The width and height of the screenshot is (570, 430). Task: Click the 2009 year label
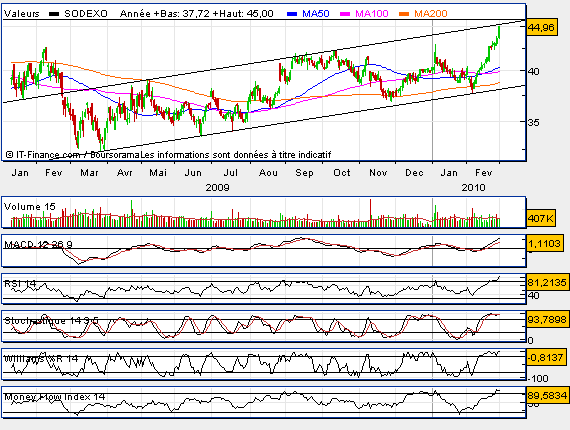pos(217,188)
